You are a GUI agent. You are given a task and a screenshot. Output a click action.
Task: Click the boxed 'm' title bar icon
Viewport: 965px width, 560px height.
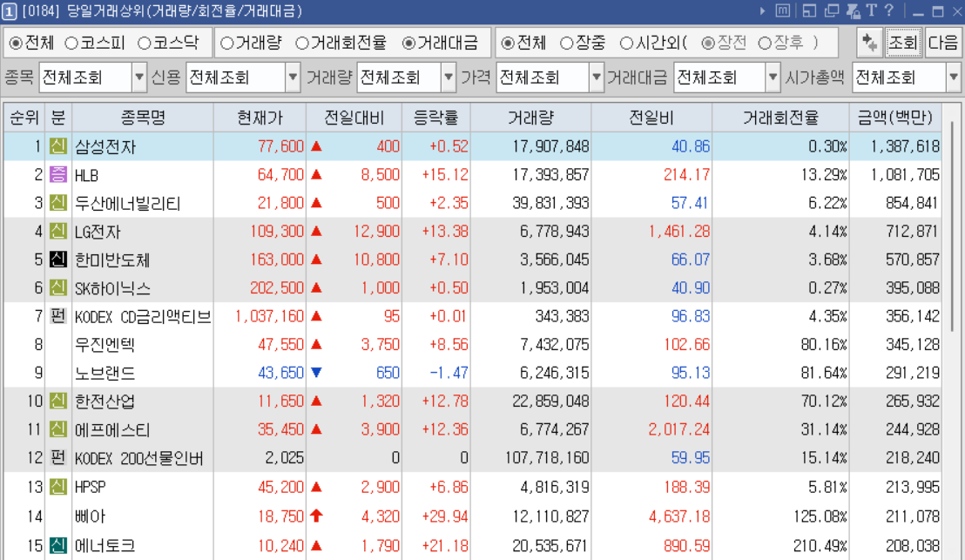[x=782, y=11]
